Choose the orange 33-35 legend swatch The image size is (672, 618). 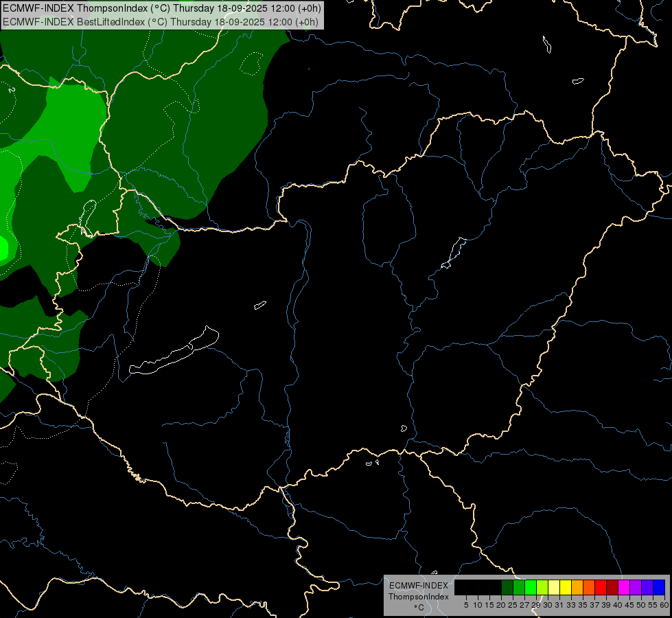pyautogui.click(x=577, y=587)
